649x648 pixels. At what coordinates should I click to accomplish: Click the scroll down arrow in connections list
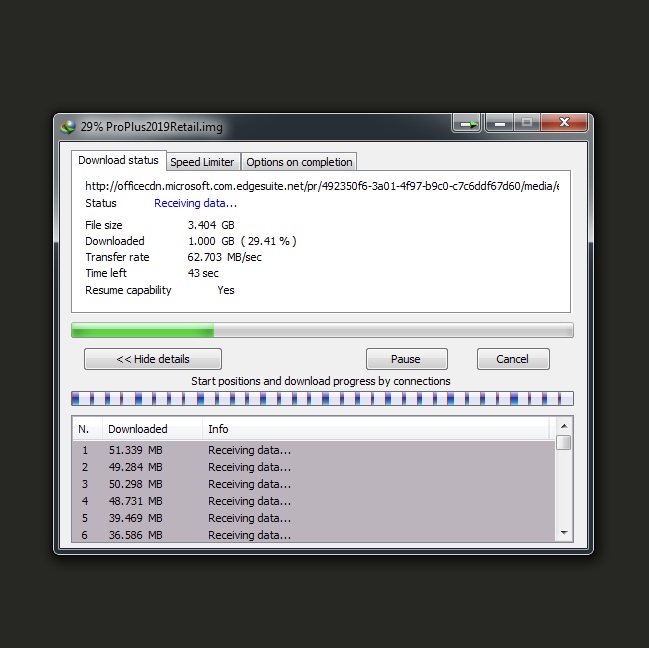564,533
